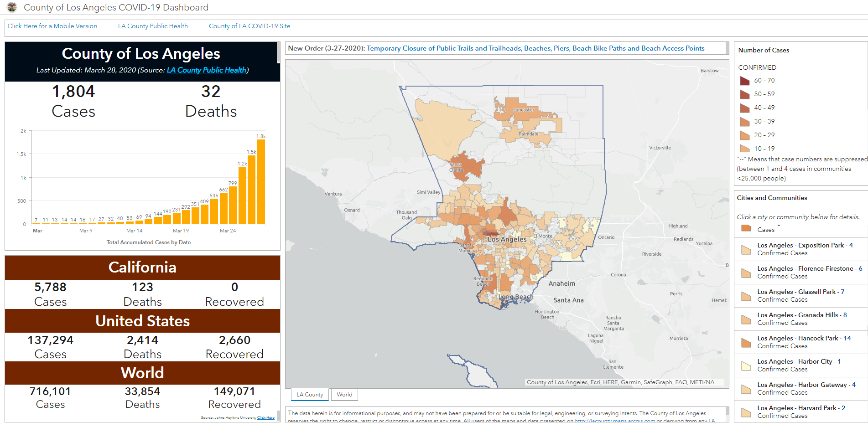This screenshot has height=427, width=868.
Task: Click the Harvard Park list item swatch icon
Action: point(746,412)
